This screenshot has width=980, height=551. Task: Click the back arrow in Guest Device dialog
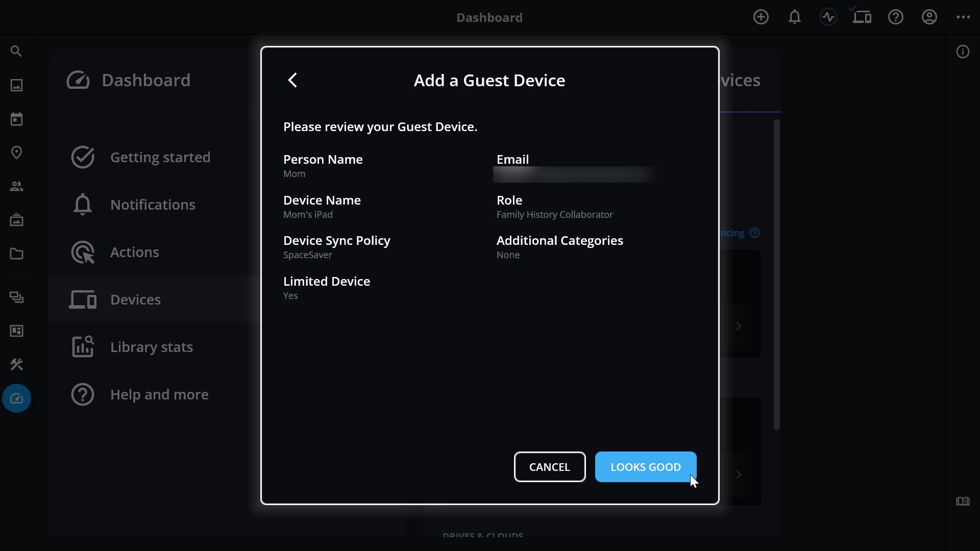click(292, 80)
